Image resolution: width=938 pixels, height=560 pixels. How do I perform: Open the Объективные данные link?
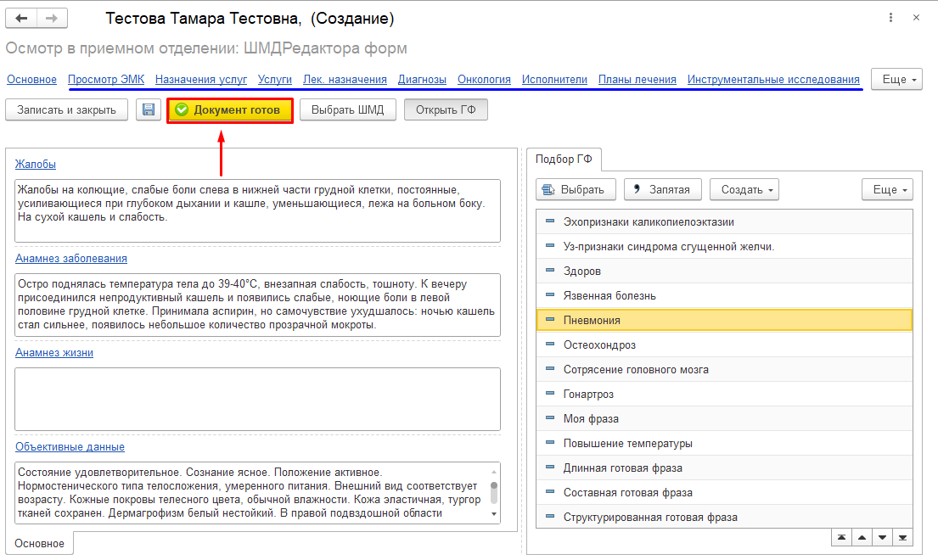click(70, 447)
